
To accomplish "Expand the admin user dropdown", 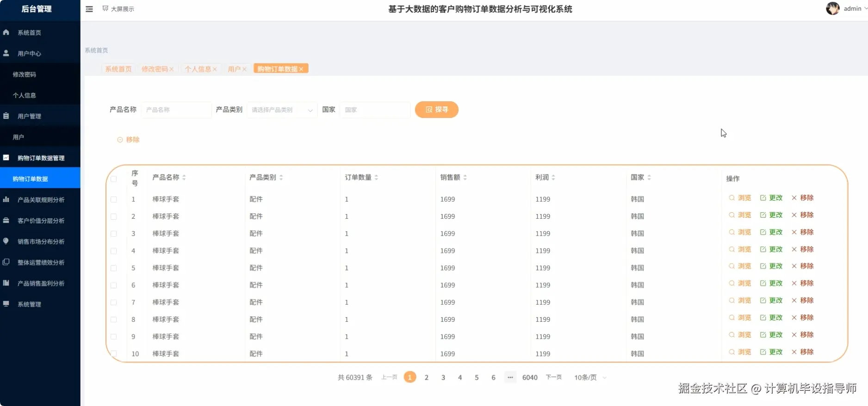I will 856,8.
